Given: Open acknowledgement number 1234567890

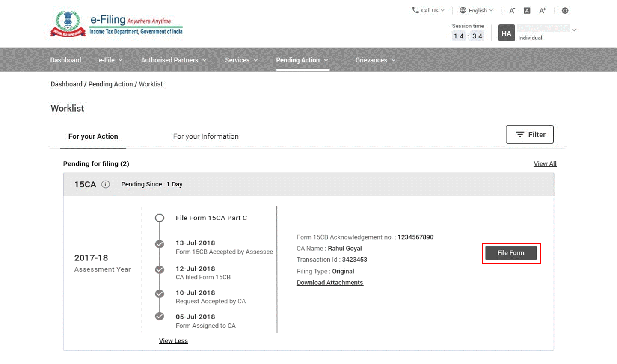Looking at the screenshot, I should point(415,237).
